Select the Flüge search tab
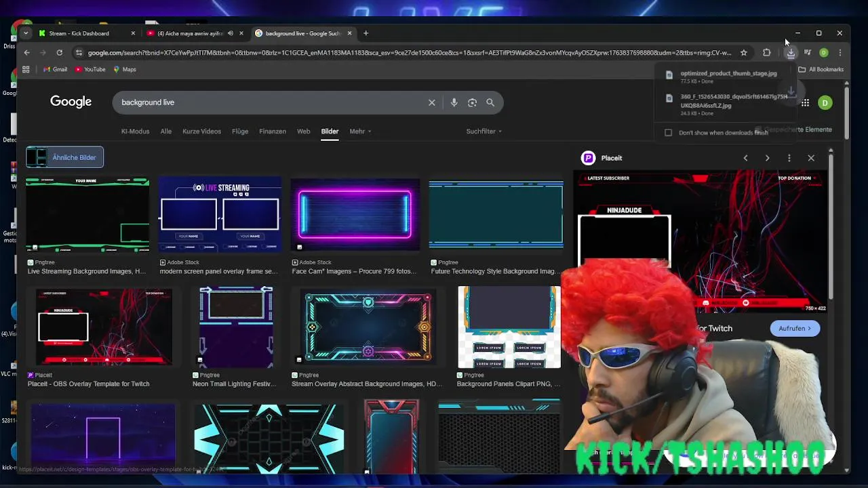The height and width of the screenshot is (488, 868). 240,131
